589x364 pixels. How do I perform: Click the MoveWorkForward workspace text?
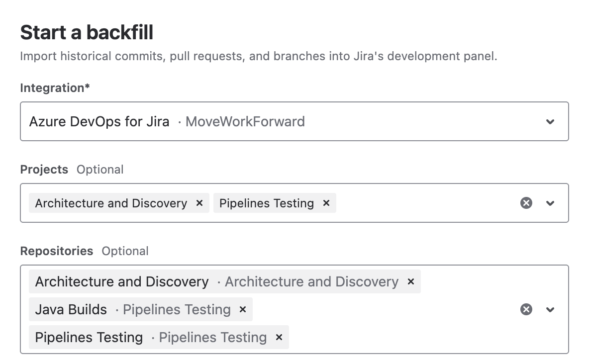[x=245, y=122]
